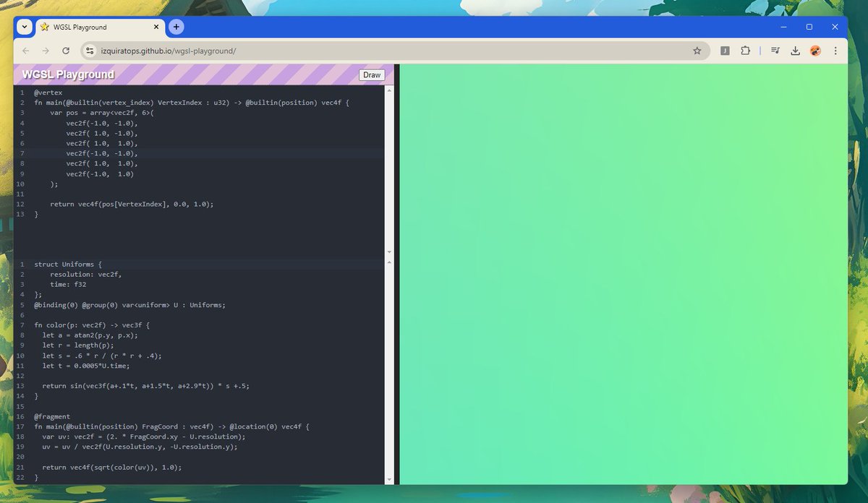Open the media control icon

(775, 51)
